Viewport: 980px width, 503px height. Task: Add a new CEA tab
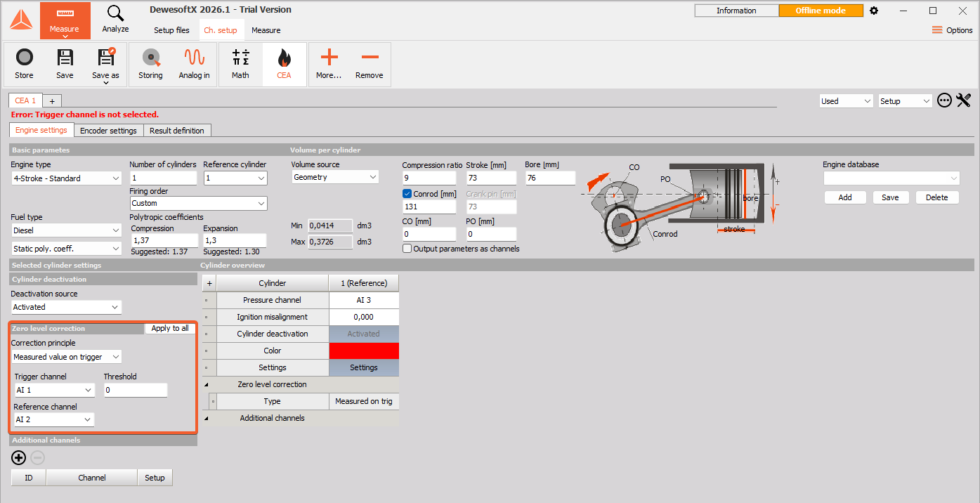coord(52,101)
